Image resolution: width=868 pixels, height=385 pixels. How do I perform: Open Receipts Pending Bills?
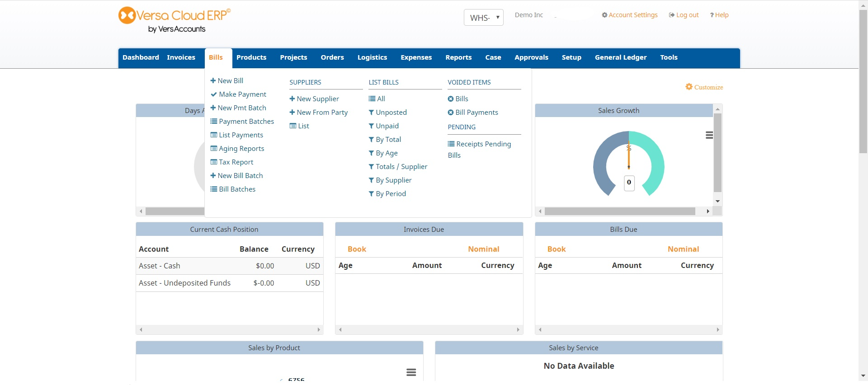479,149
